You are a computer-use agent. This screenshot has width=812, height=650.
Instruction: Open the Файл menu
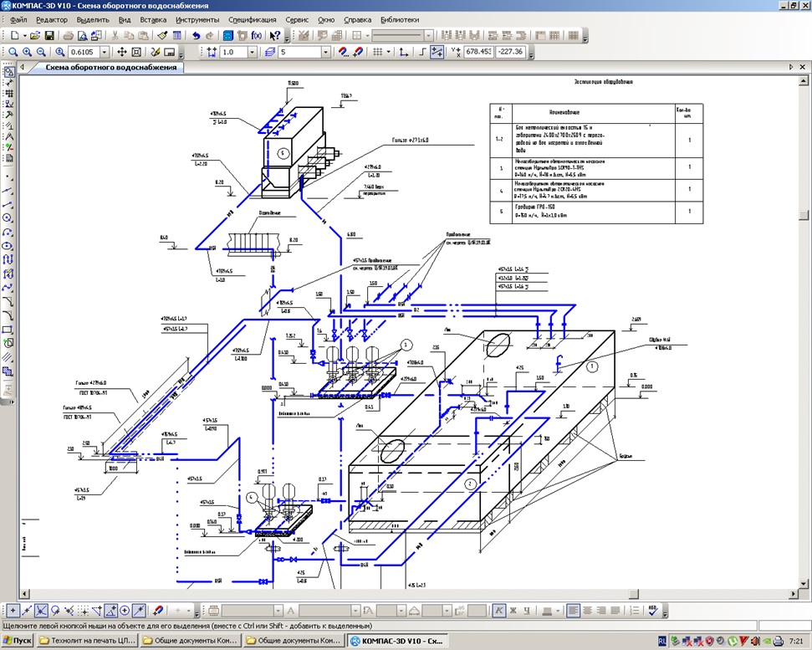(x=18, y=20)
